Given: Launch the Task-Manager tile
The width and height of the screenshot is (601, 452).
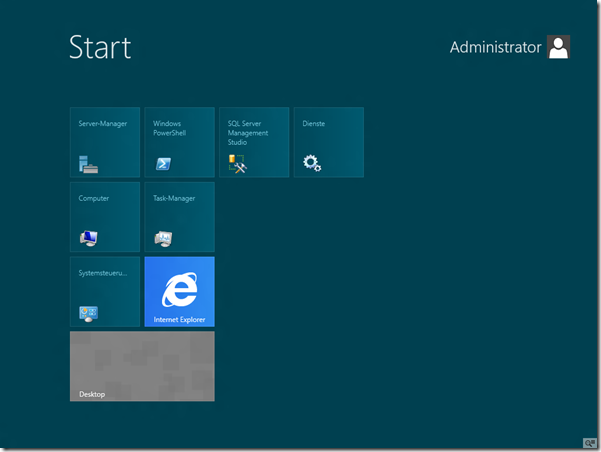Looking at the screenshot, I should (x=179, y=217).
